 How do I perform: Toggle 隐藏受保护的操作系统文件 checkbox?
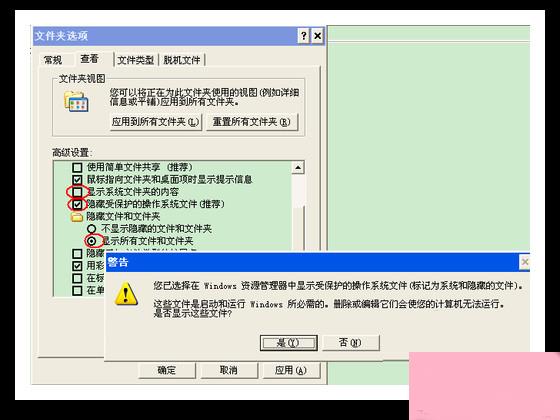click(77, 204)
